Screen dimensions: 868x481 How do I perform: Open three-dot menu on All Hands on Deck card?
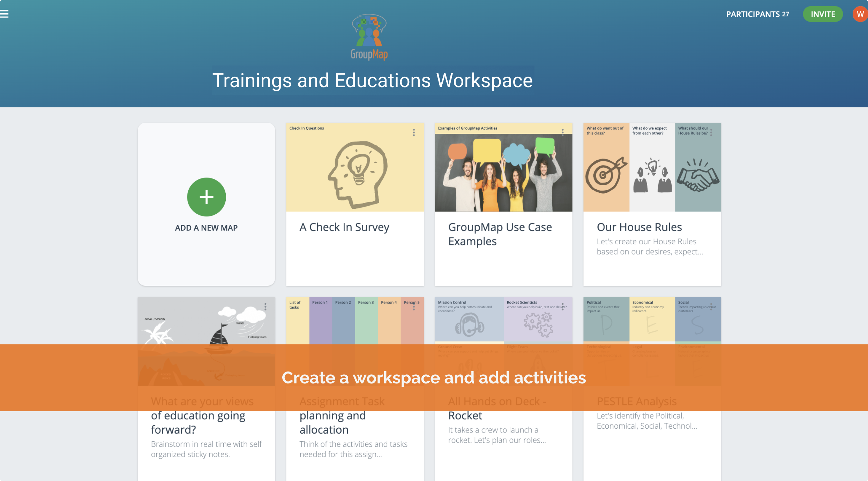pyautogui.click(x=562, y=307)
